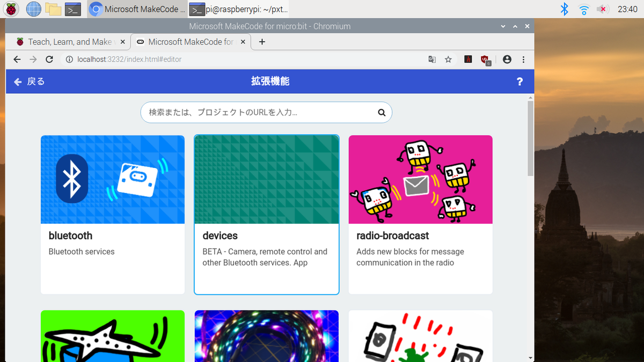Click the scrollbar up arrow
Viewport: 644px width, 362px height.
pos(531,98)
